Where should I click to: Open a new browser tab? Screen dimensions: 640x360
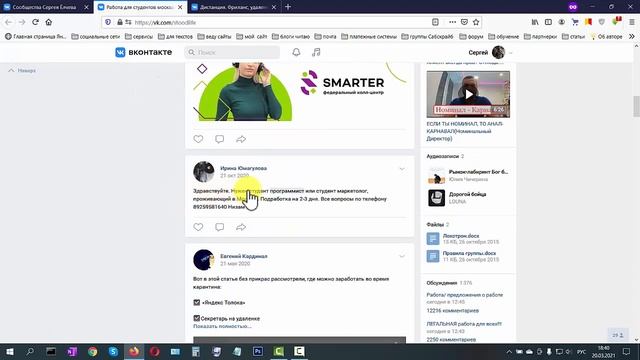click(x=288, y=7)
